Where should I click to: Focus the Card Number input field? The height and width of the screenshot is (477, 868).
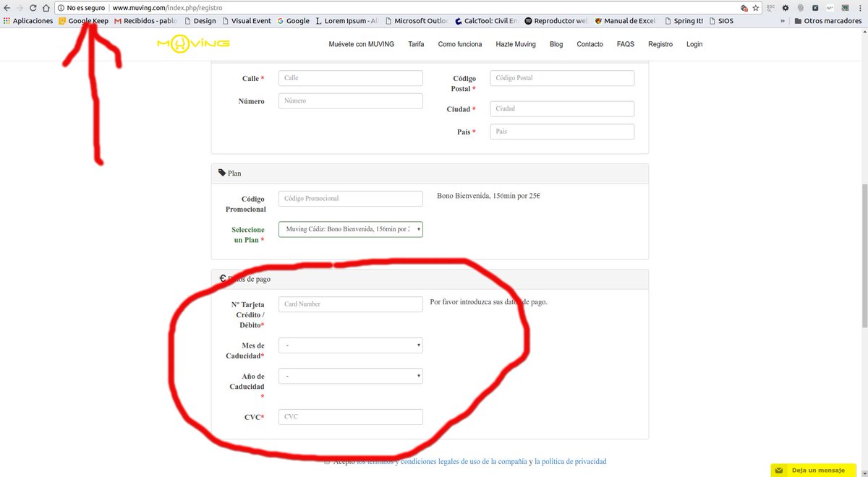(351, 304)
